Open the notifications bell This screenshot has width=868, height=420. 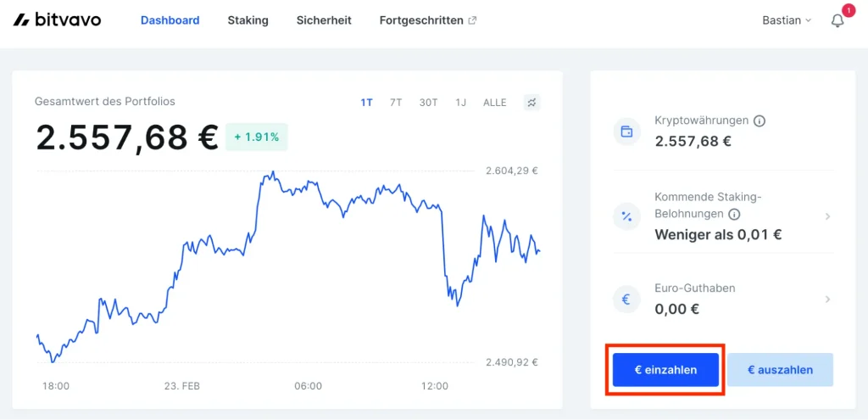tap(837, 21)
